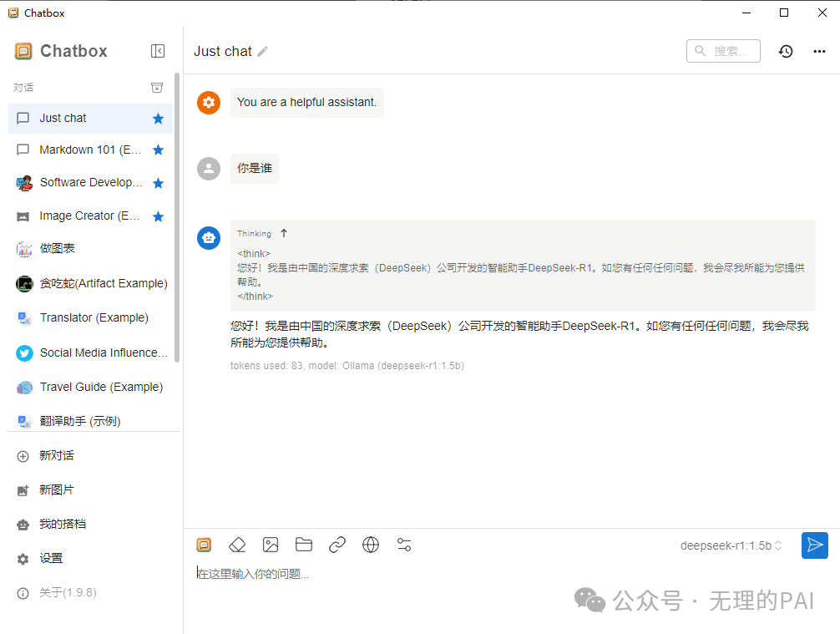The height and width of the screenshot is (634, 840).
Task: Click the Twitter bird icon for Social Media
Action: (24, 353)
